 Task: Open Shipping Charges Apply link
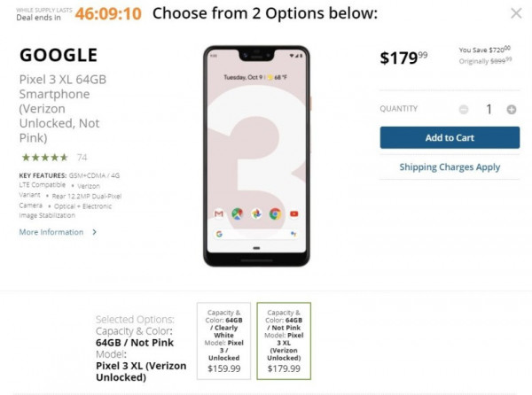(x=450, y=167)
